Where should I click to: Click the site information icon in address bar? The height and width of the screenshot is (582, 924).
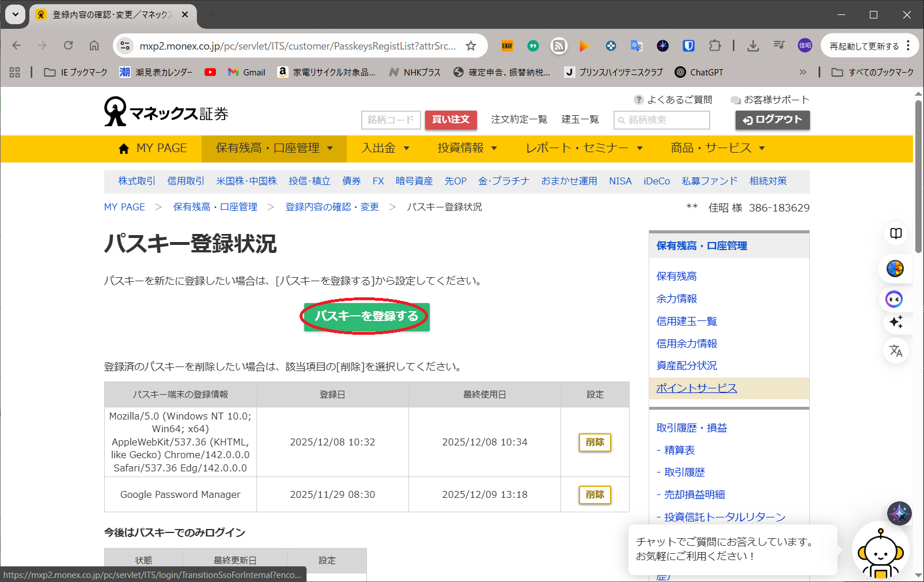(125, 46)
